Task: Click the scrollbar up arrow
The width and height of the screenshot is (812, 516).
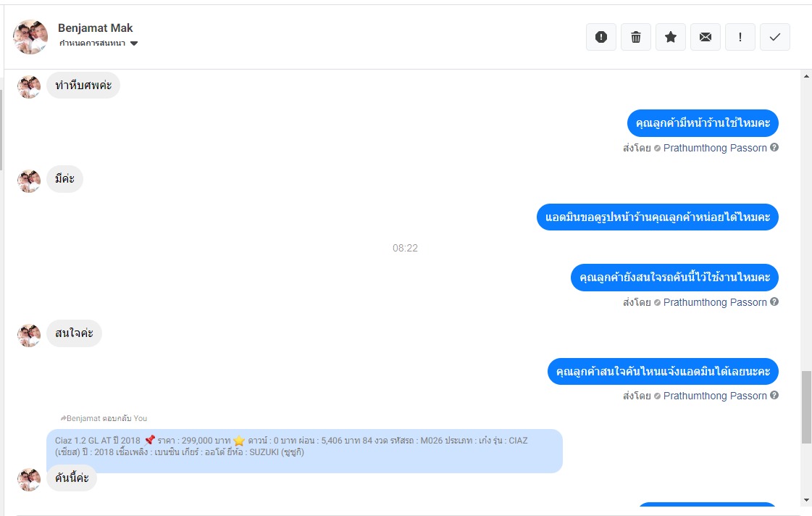Action: (806, 76)
